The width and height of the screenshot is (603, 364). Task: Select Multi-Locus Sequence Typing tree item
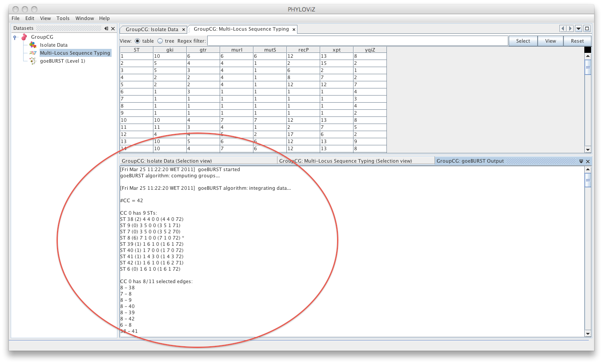click(75, 53)
